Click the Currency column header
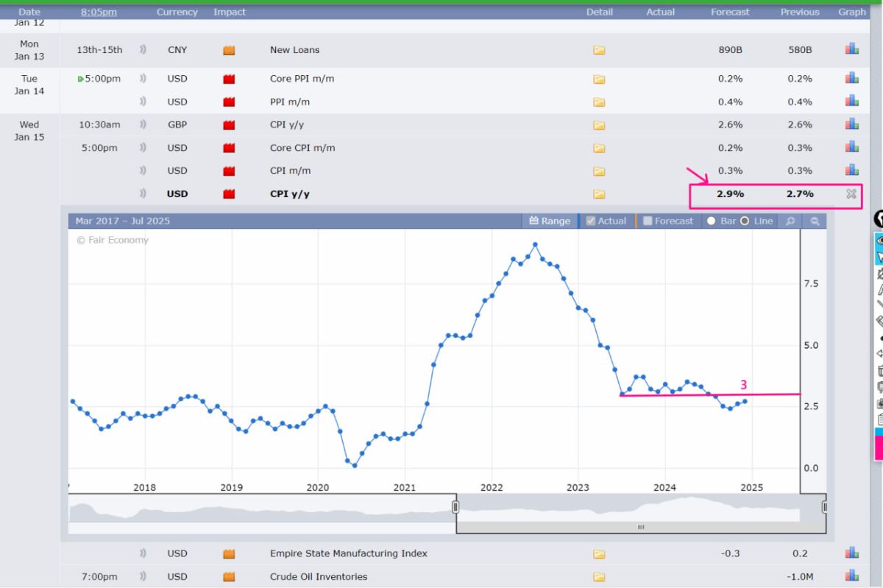Image resolution: width=883 pixels, height=588 pixels. point(177,12)
